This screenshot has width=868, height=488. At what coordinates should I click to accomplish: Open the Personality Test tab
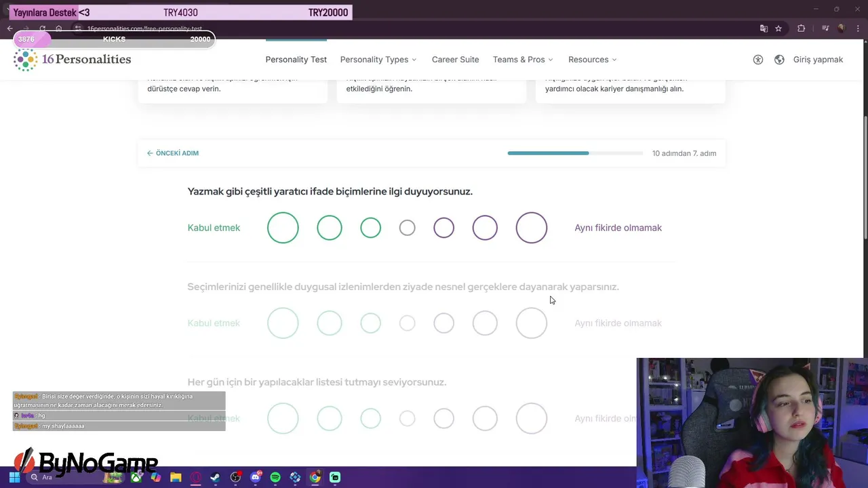coord(296,60)
